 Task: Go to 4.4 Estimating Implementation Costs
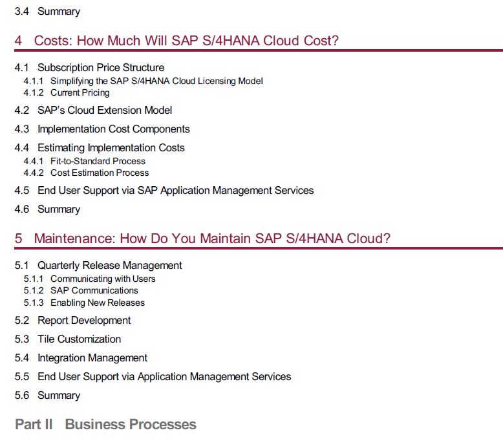click(100, 148)
